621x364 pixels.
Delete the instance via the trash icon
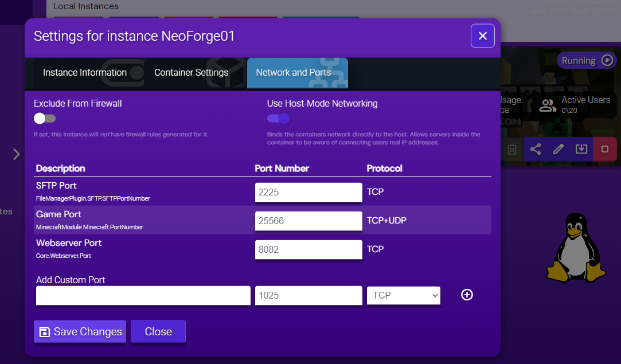pos(512,149)
